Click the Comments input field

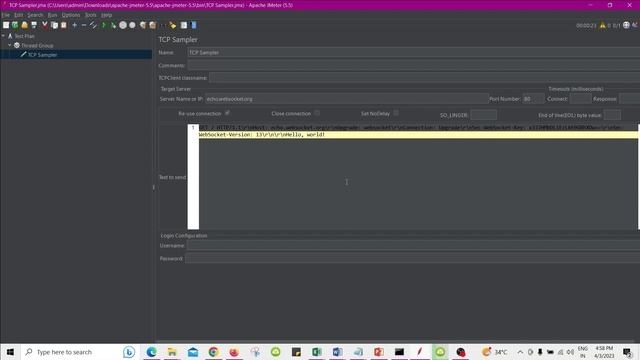(x=413, y=65)
